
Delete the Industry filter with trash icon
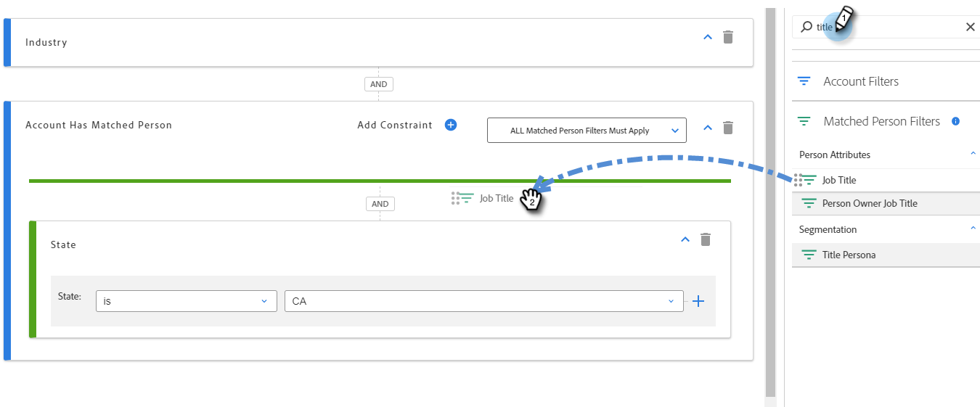(x=728, y=37)
